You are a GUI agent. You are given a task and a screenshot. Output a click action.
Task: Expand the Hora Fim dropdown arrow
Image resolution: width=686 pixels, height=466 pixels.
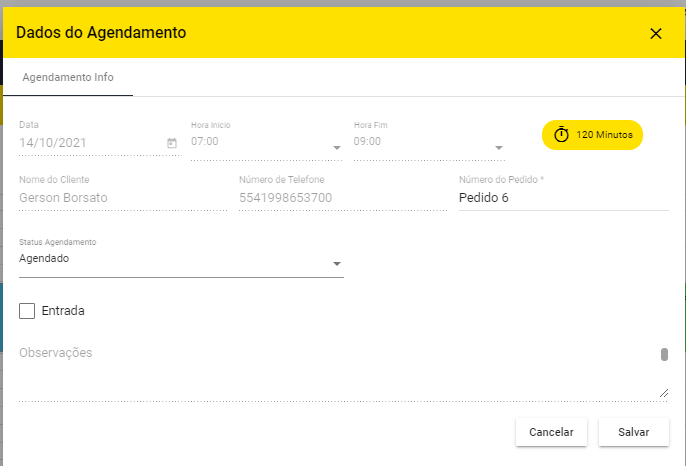tap(499, 148)
